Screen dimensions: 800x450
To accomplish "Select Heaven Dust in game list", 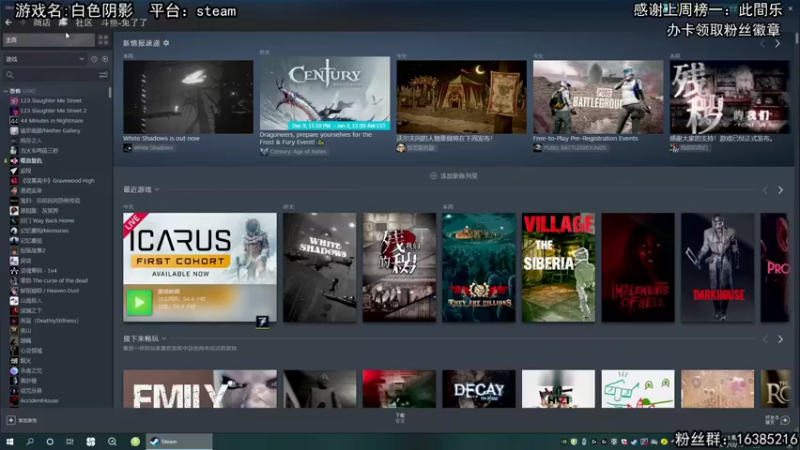I will tap(49, 291).
